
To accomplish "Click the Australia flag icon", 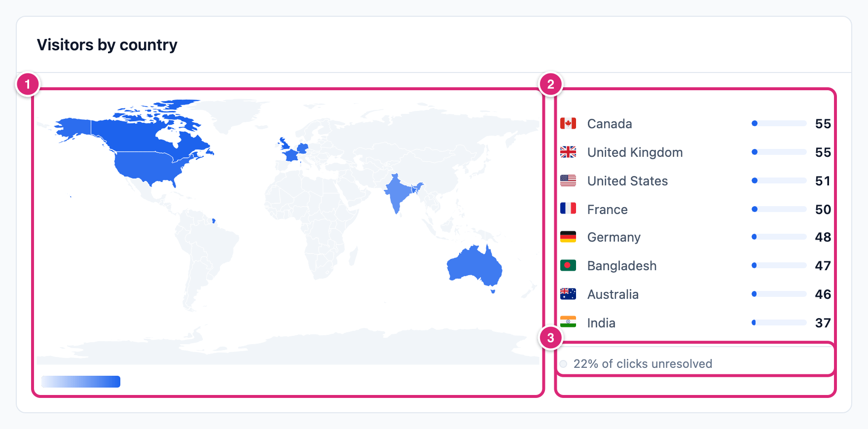I will [568, 294].
